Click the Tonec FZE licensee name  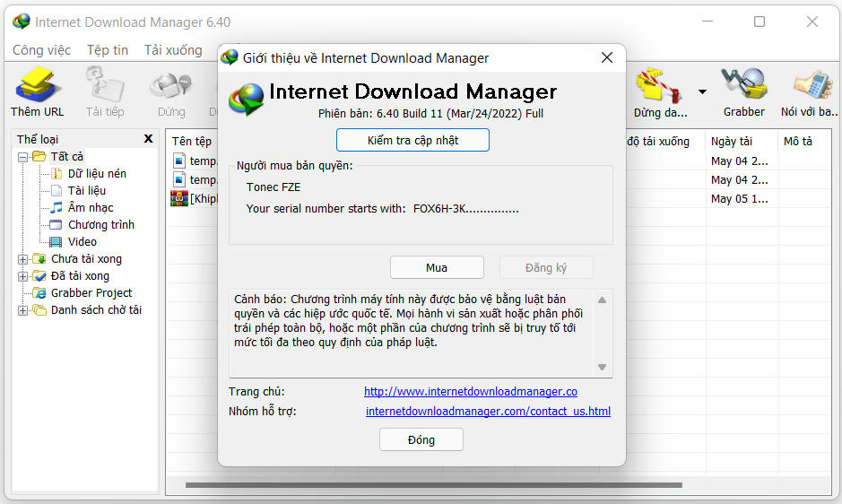click(x=273, y=187)
